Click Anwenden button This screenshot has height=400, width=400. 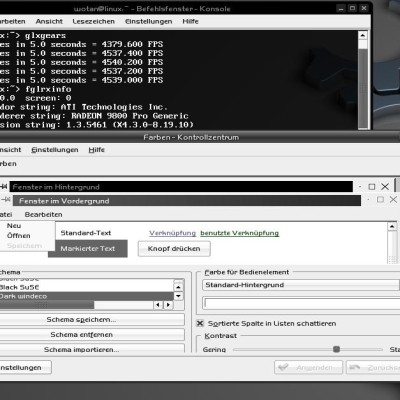[x=308, y=367]
